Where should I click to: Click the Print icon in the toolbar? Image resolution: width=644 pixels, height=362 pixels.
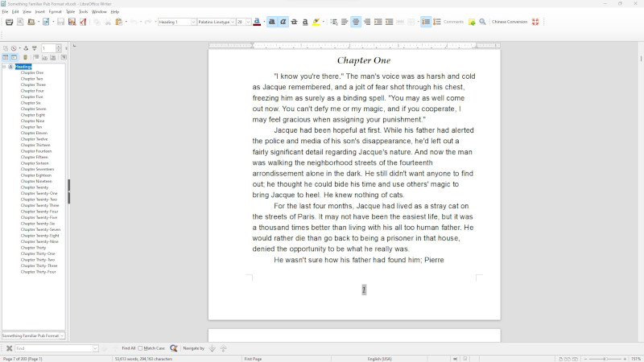tap(9, 22)
